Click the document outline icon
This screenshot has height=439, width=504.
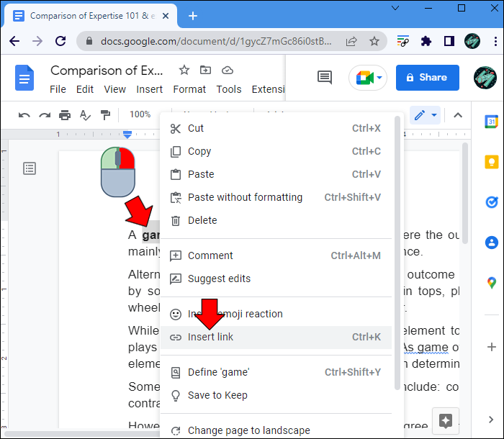tap(30, 168)
